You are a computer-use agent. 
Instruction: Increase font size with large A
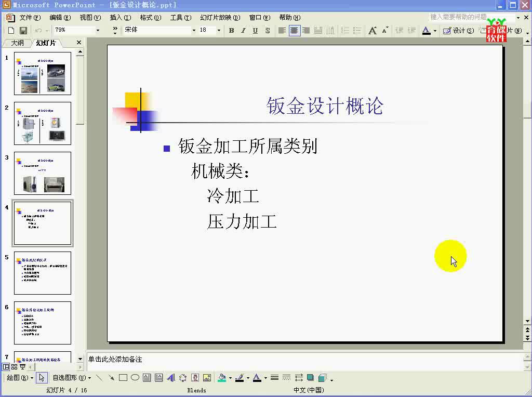pos(373,30)
